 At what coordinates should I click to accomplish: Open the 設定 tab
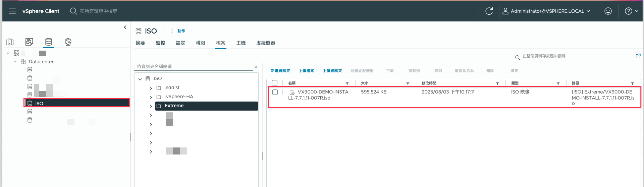pyautogui.click(x=180, y=43)
